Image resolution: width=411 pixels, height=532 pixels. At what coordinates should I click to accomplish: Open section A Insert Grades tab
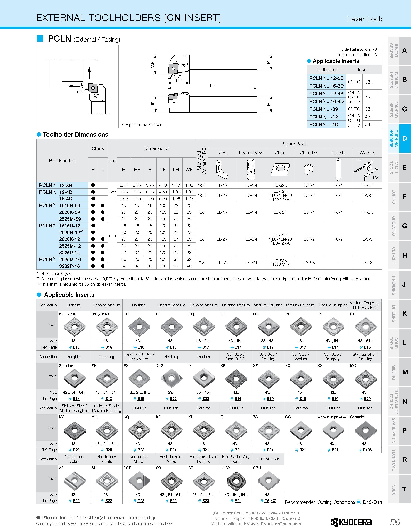[x=399, y=51]
